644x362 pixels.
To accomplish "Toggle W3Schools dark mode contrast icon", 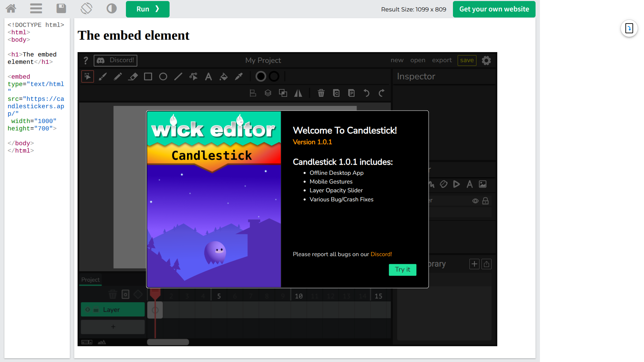I will [x=111, y=8].
